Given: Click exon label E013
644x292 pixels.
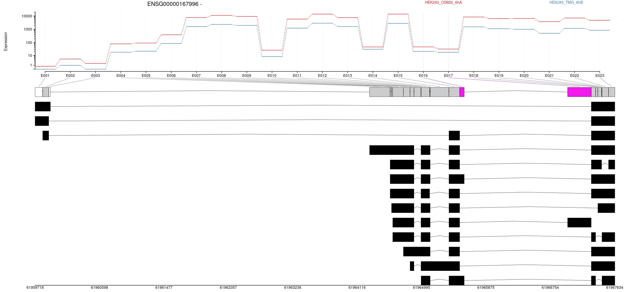Looking at the screenshot, I should coord(347,76).
